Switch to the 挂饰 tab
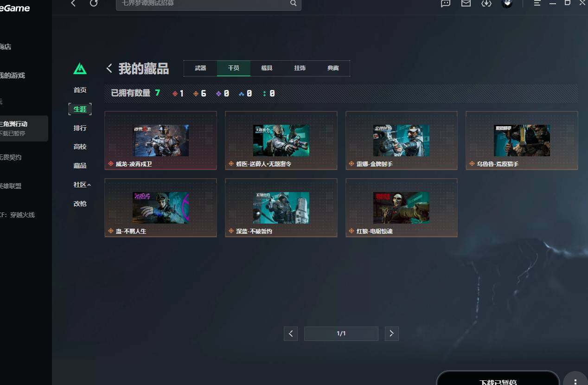Image resolution: width=588 pixels, height=385 pixels. pyautogui.click(x=300, y=68)
